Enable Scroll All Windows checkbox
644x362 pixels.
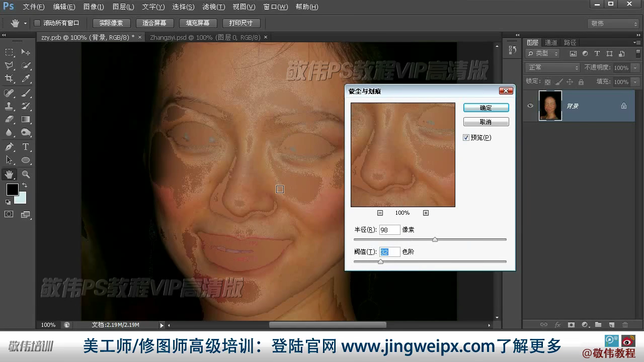coord(37,23)
